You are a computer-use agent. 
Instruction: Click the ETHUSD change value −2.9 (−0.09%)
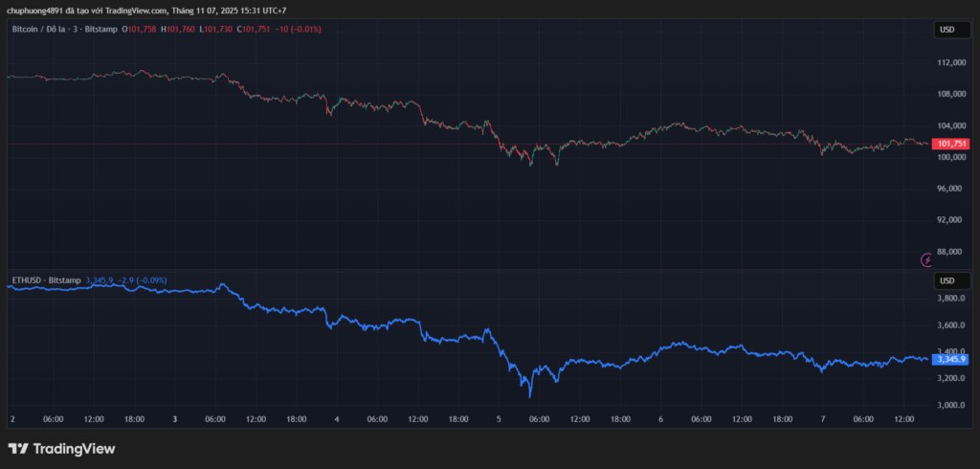tap(142, 280)
